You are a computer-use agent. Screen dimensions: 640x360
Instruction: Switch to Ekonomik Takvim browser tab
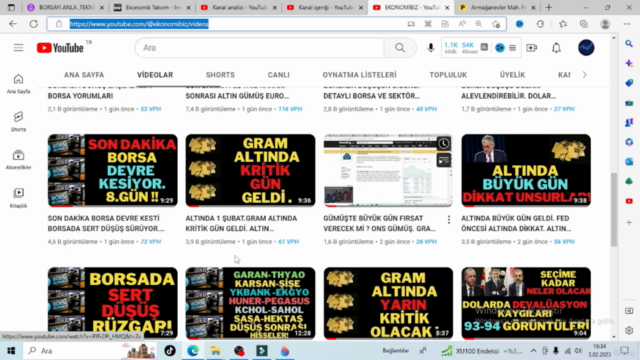click(152, 7)
